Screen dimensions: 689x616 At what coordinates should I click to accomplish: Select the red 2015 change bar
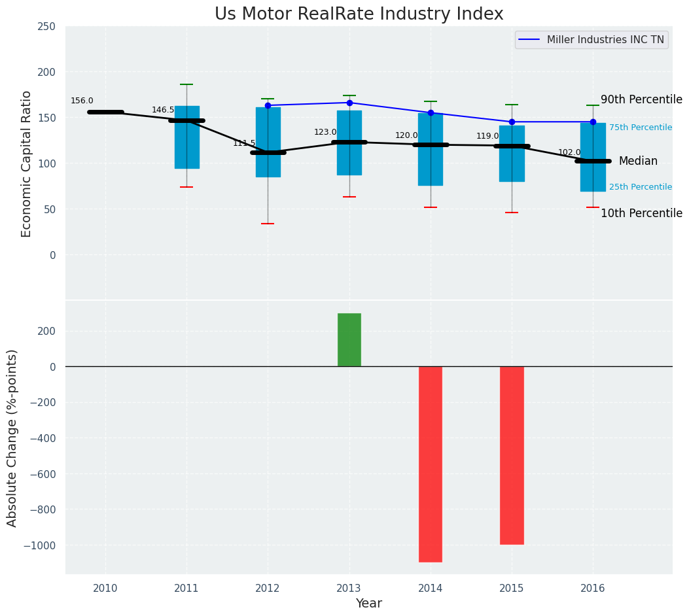(512, 455)
